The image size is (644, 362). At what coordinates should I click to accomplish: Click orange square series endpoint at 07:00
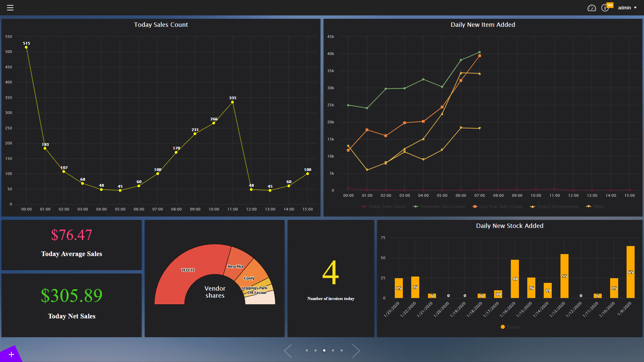point(480,56)
